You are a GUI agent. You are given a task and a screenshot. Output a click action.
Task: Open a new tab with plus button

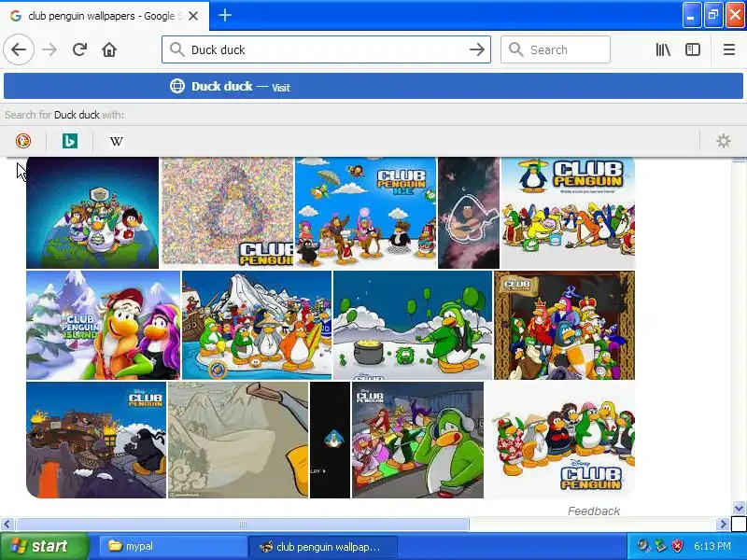225,15
